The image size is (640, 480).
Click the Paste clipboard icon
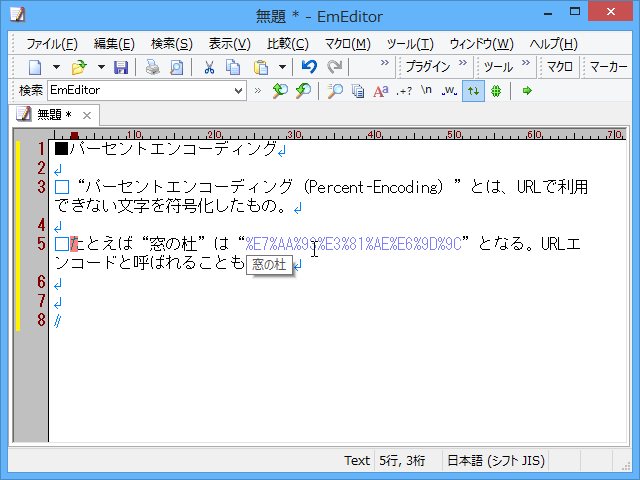(260, 67)
